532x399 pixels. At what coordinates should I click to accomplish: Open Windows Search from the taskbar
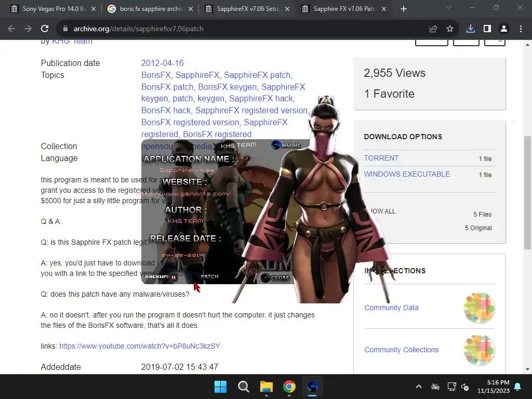tap(243, 387)
